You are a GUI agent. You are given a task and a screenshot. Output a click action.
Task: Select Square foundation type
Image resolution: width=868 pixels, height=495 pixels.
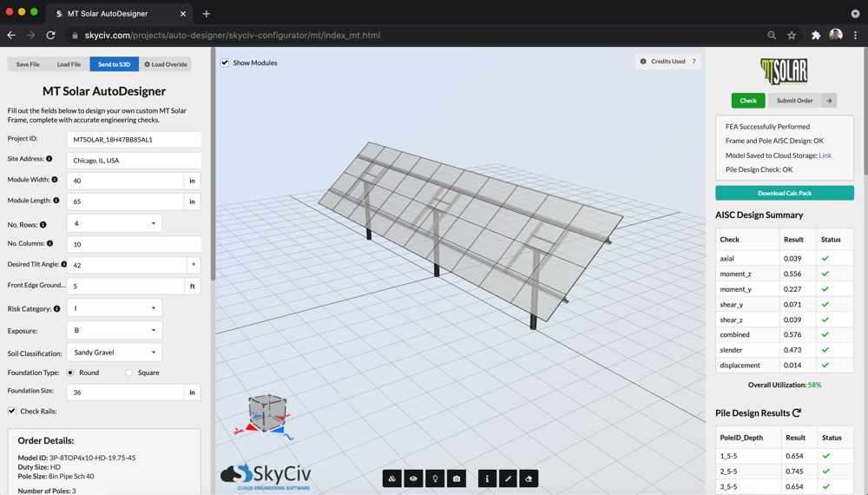[129, 373]
